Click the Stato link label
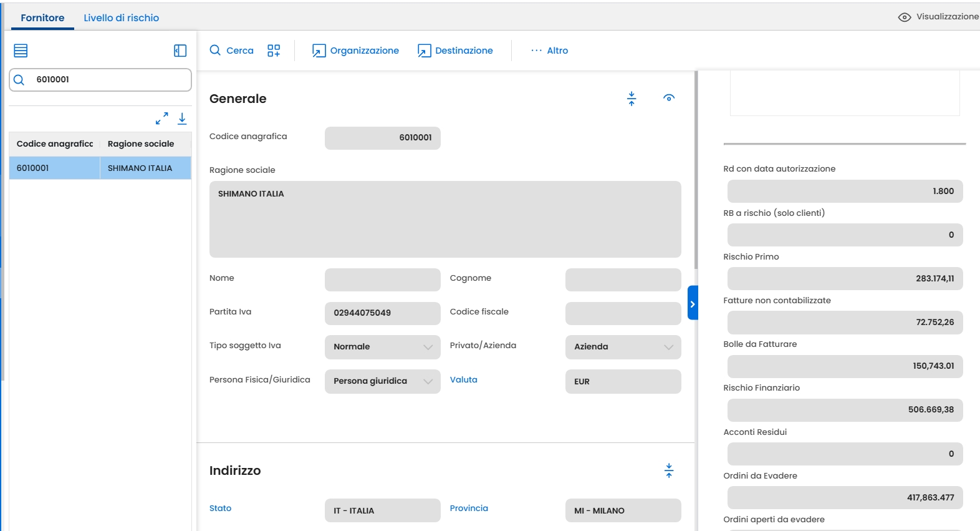Screen dimensions: 980x531 point(221,508)
